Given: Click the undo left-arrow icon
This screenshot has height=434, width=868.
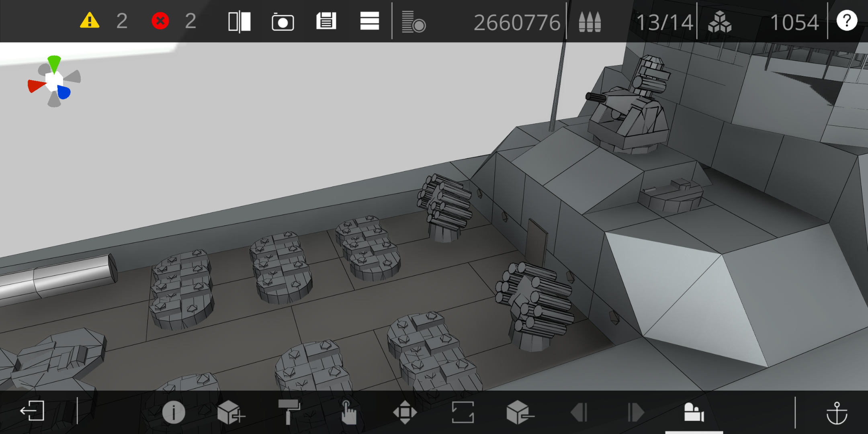Looking at the screenshot, I should coord(579,412).
